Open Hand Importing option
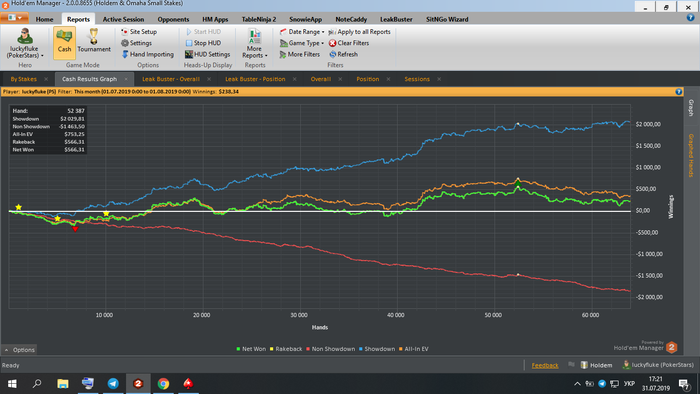 (148, 54)
